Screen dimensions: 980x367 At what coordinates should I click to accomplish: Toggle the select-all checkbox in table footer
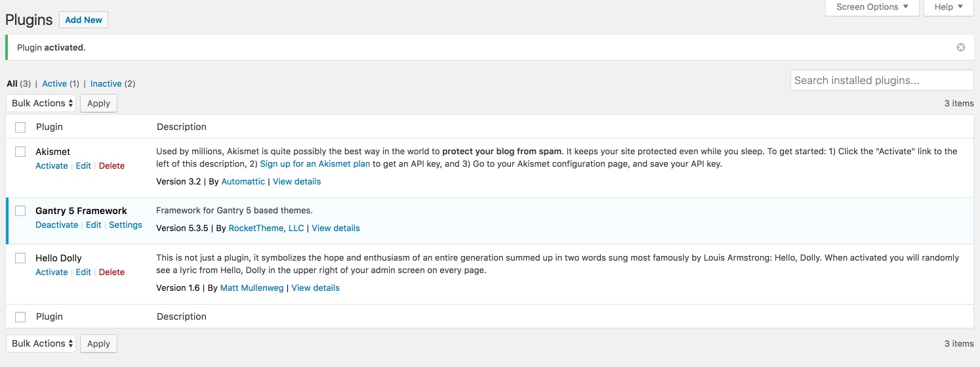tap(20, 316)
